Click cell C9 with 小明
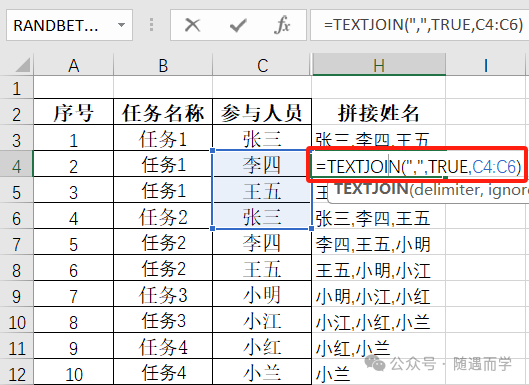The width and height of the screenshot is (529, 385). [x=262, y=294]
